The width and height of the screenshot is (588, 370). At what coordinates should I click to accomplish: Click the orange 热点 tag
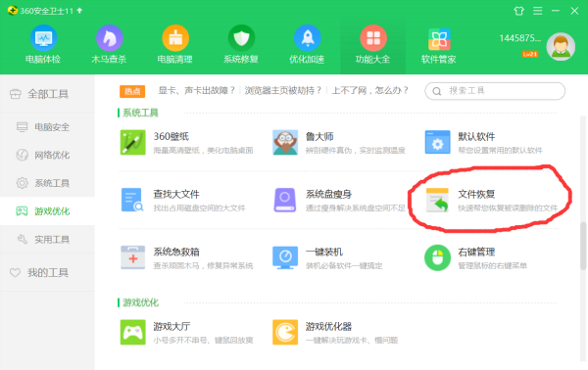point(132,91)
